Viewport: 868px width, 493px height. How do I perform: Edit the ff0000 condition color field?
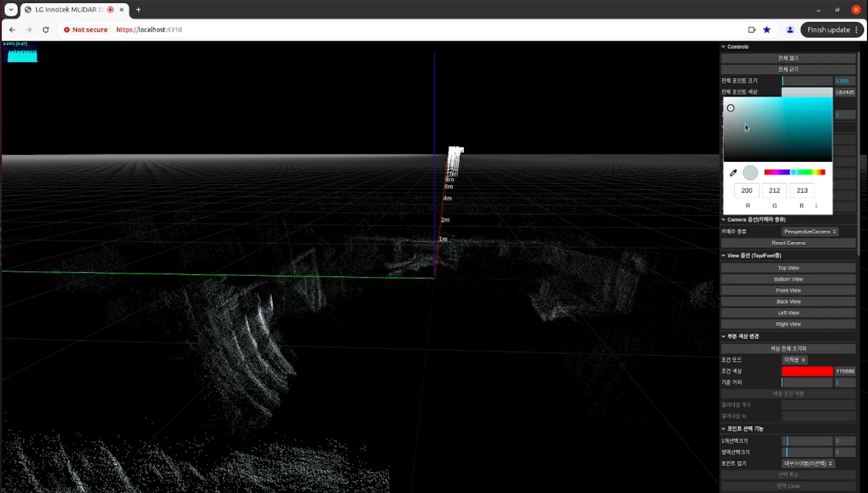845,371
